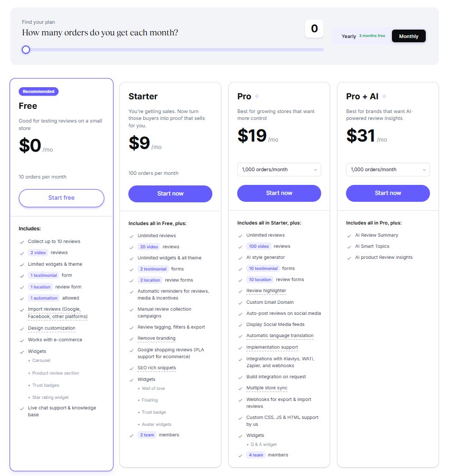449x476 pixels.
Task: Click the order count box showing 0
Action: coord(314,29)
